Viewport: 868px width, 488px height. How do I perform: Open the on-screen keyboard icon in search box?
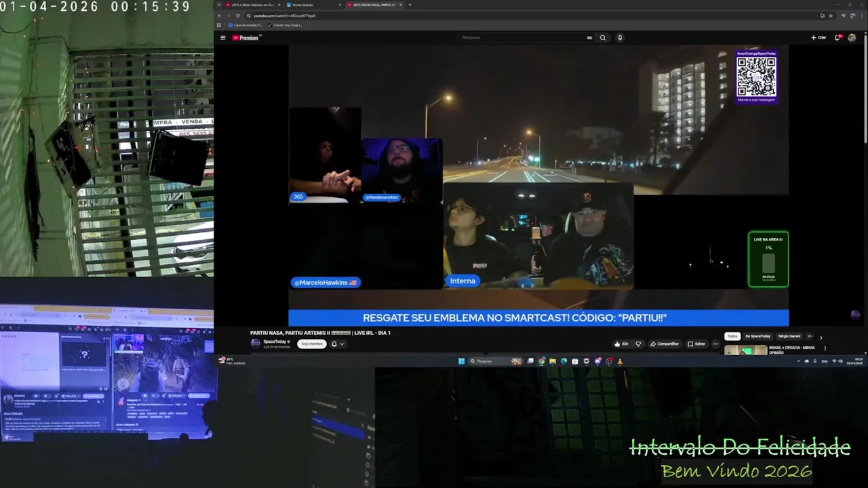click(589, 38)
